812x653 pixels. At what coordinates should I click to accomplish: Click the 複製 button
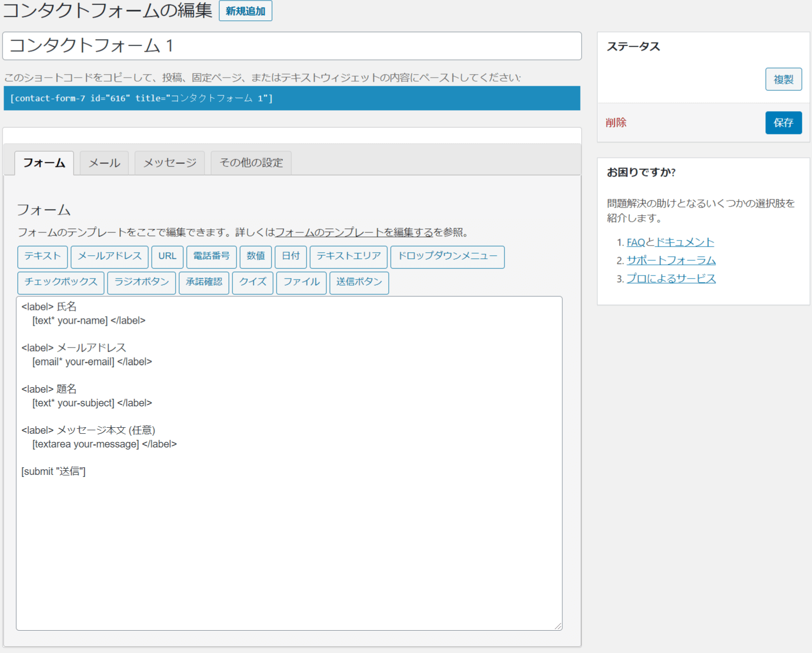pyautogui.click(x=784, y=80)
